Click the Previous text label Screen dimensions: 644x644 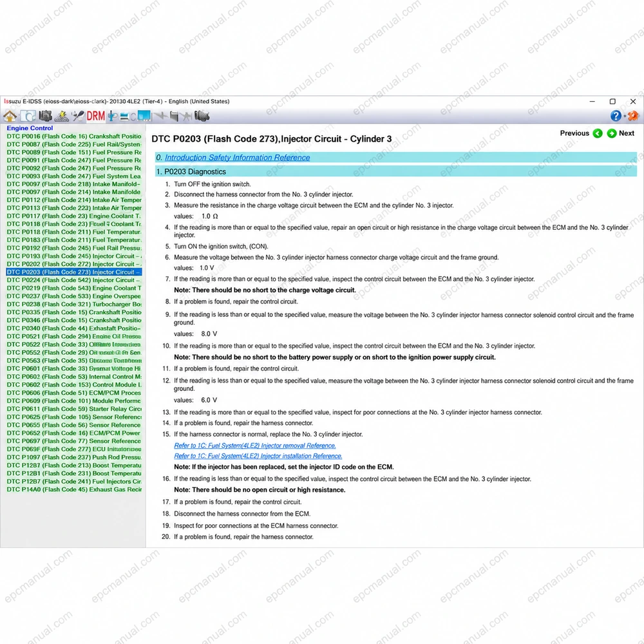coord(574,133)
